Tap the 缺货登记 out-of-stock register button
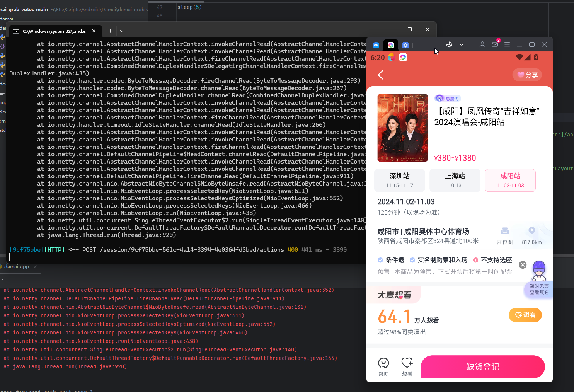 pyautogui.click(x=483, y=366)
